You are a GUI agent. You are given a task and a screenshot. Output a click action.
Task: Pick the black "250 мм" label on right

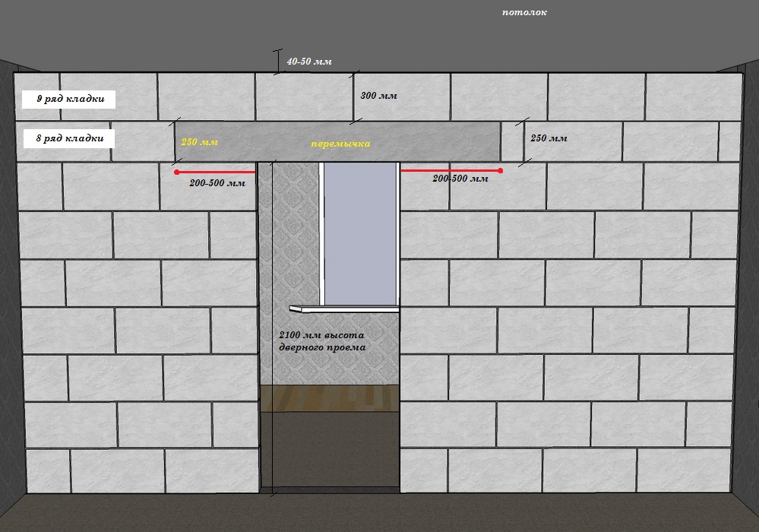click(x=548, y=138)
